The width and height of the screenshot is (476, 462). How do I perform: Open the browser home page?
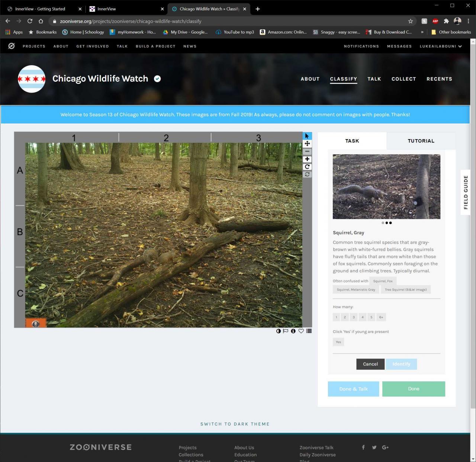pos(41,21)
